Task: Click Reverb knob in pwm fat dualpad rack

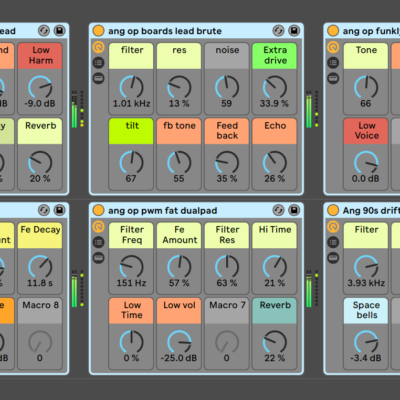Action: pos(275,342)
